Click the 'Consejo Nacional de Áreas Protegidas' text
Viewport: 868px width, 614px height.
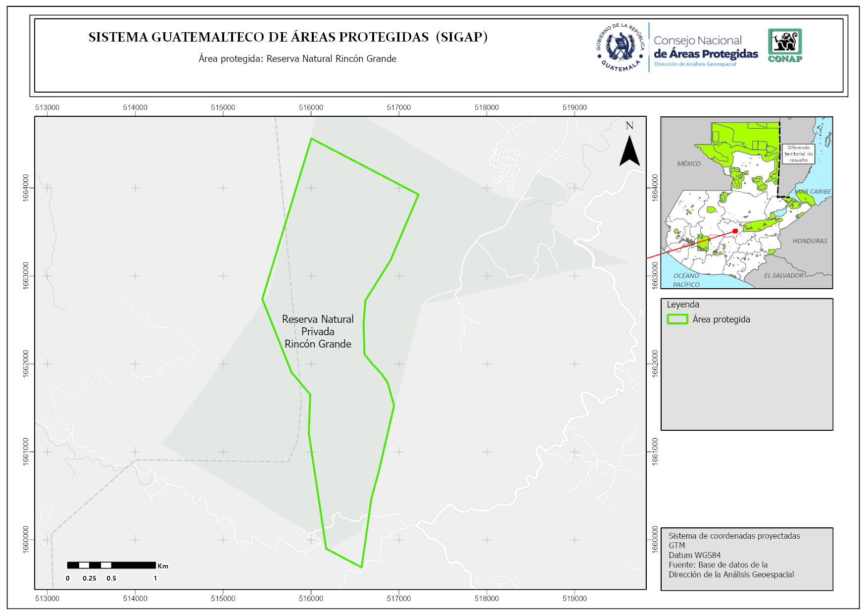(x=705, y=48)
